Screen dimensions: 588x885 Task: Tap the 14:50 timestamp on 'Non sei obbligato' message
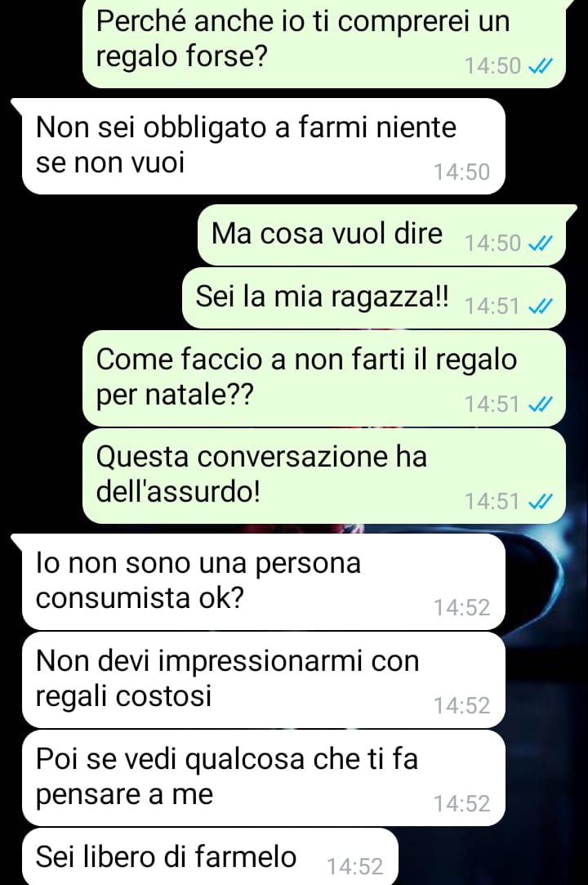[461, 172]
